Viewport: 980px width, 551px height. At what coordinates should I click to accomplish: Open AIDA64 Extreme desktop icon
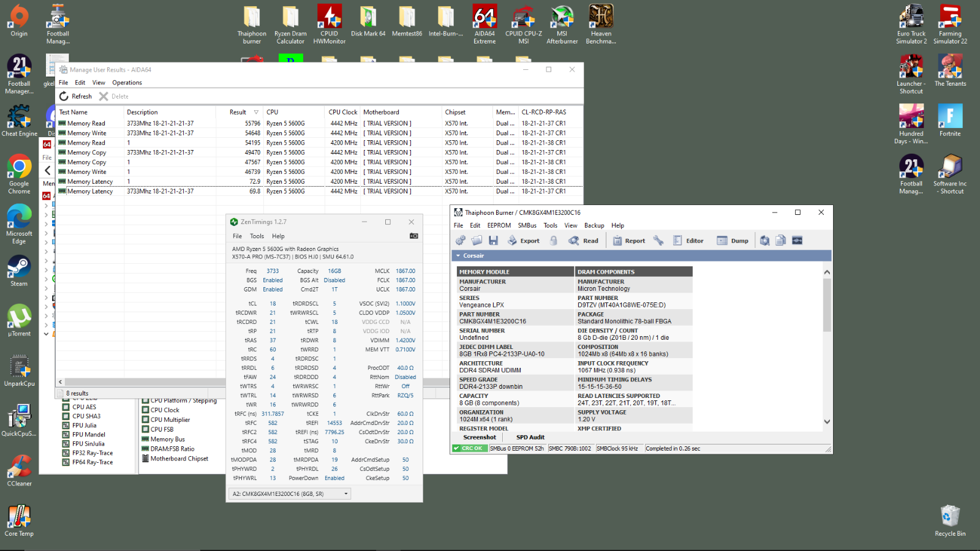coord(484,24)
